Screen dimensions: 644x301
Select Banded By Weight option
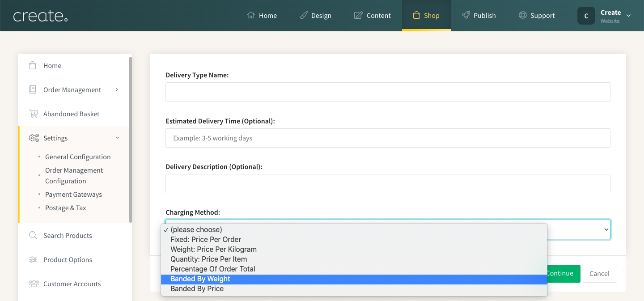click(354, 279)
